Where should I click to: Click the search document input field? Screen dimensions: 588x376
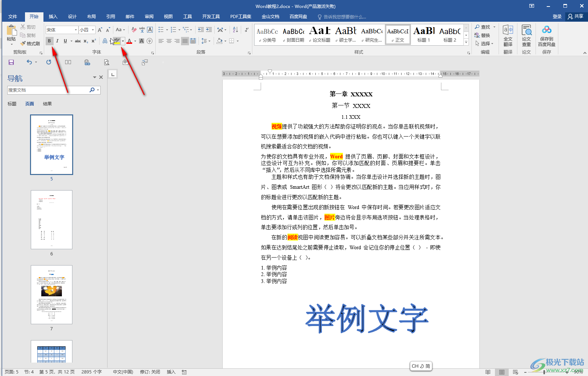click(47, 90)
